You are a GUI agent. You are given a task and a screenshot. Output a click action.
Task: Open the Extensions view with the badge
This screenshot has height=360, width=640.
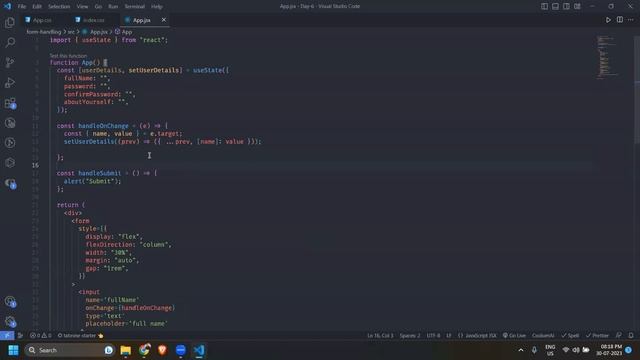(x=10, y=103)
